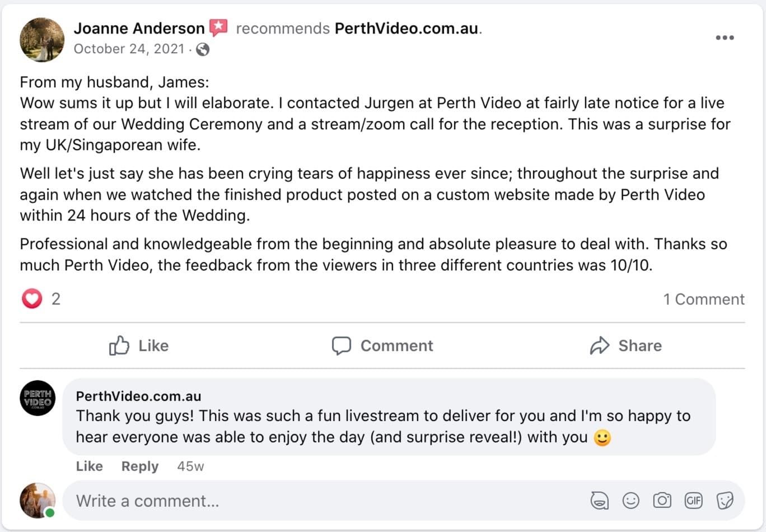Open the three-dot post options menu
The width and height of the screenshot is (766, 532).
pyautogui.click(x=725, y=38)
